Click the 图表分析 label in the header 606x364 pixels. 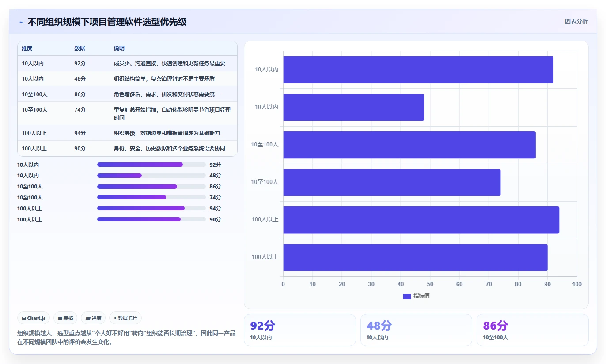[x=576, y=21]
